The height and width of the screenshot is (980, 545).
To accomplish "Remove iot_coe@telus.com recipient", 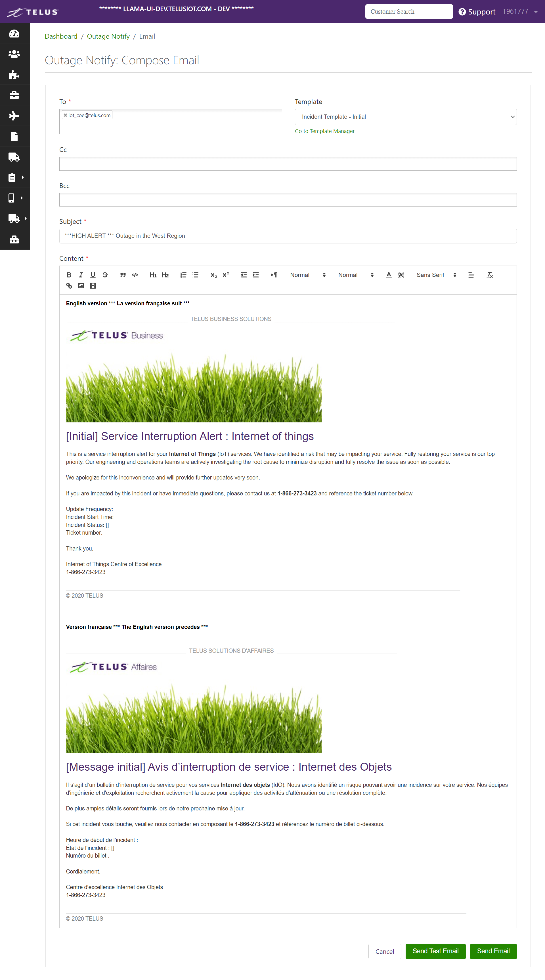I will click(65, 115).
